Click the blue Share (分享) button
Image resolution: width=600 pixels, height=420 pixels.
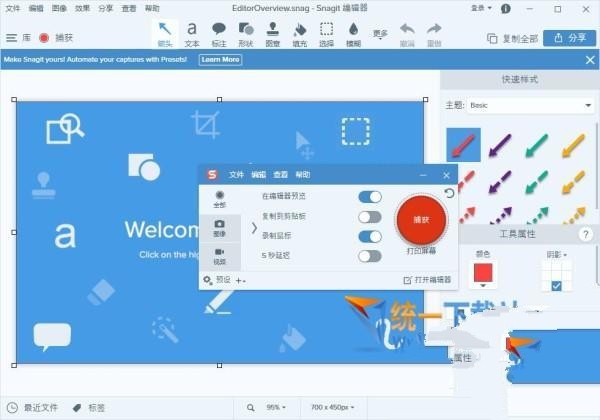tap(569, 38)
